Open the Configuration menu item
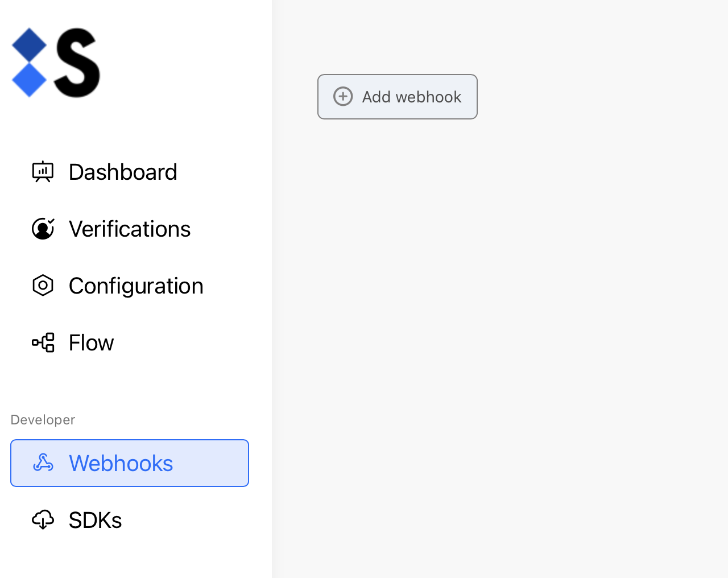 (x=136, y=286)
